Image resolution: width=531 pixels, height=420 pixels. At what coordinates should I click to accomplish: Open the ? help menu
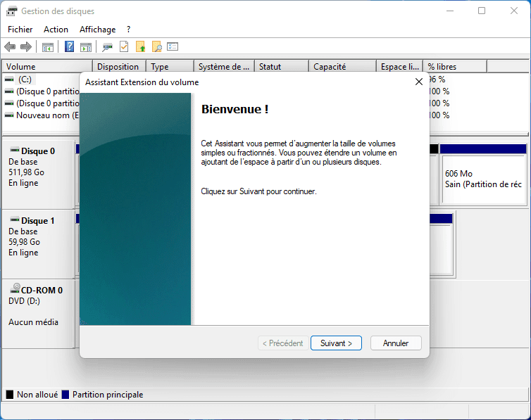(128, 30)
